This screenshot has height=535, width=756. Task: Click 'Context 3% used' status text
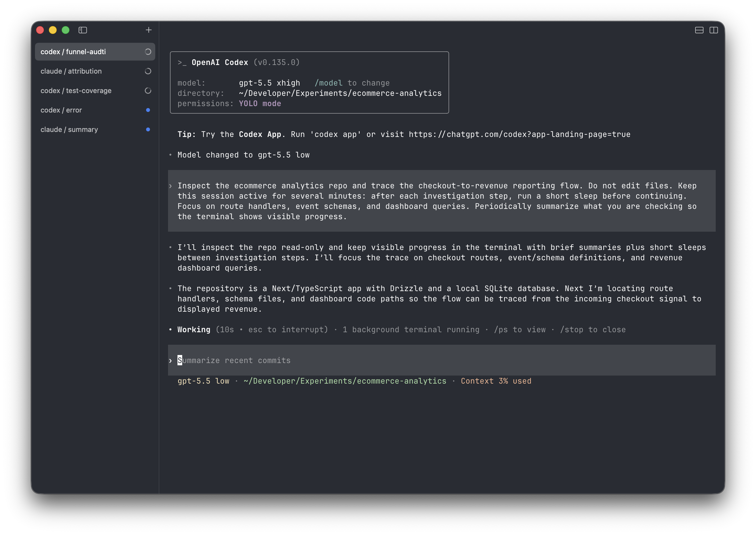click(496, 381)
